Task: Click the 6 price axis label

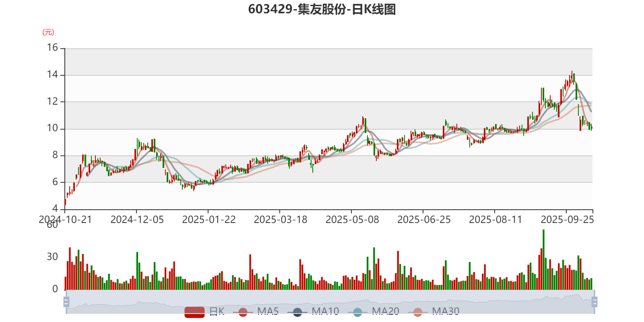Action: [x=55, y=182]
